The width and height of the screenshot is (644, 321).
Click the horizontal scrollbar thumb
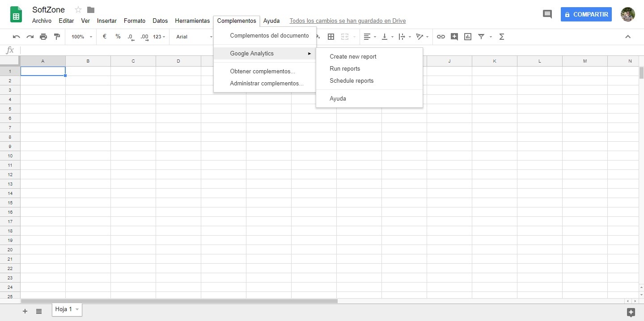click(179, 301)
